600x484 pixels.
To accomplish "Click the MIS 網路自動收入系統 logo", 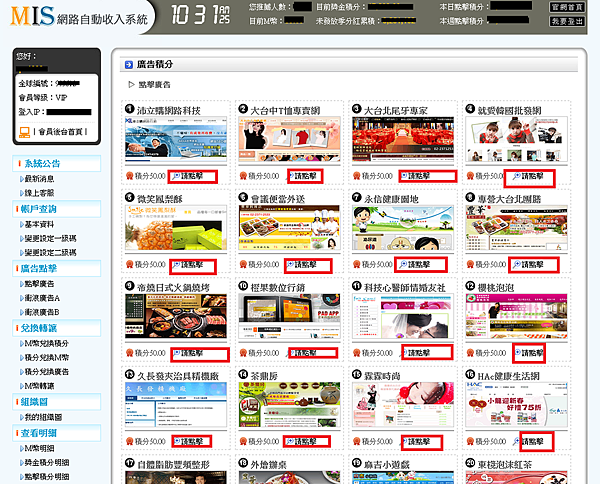I will [x=79, y=16].
